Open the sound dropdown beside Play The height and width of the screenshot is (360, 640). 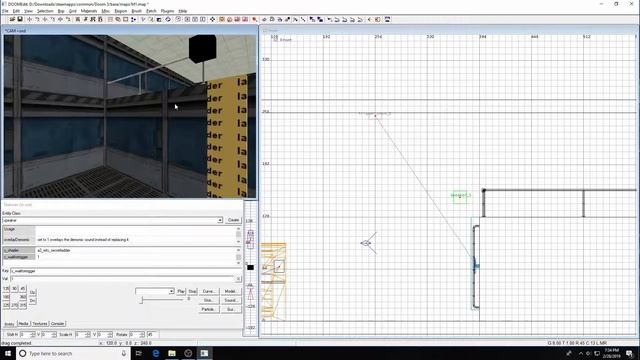[171, 291]
